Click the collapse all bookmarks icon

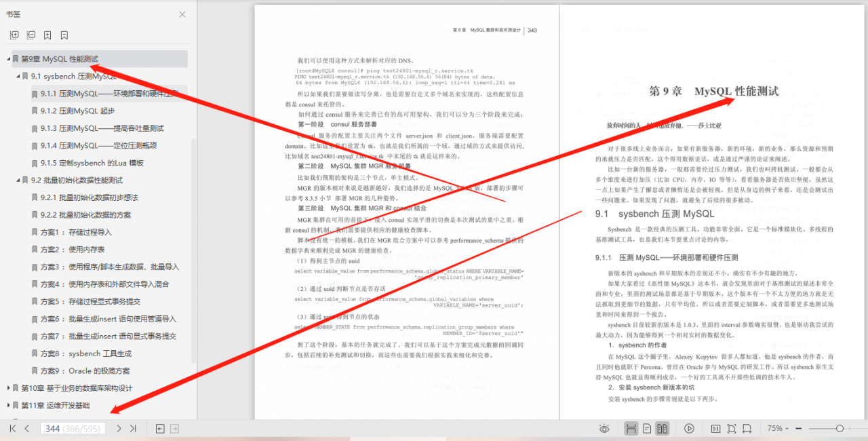tap(31, 35)
